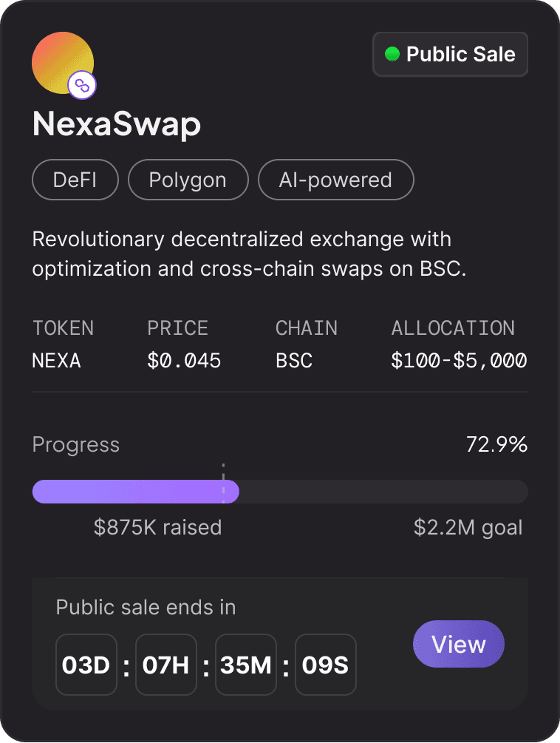The image size is (560, 743).
Task: Click the 35M countdown box
Action: point(246,665)
